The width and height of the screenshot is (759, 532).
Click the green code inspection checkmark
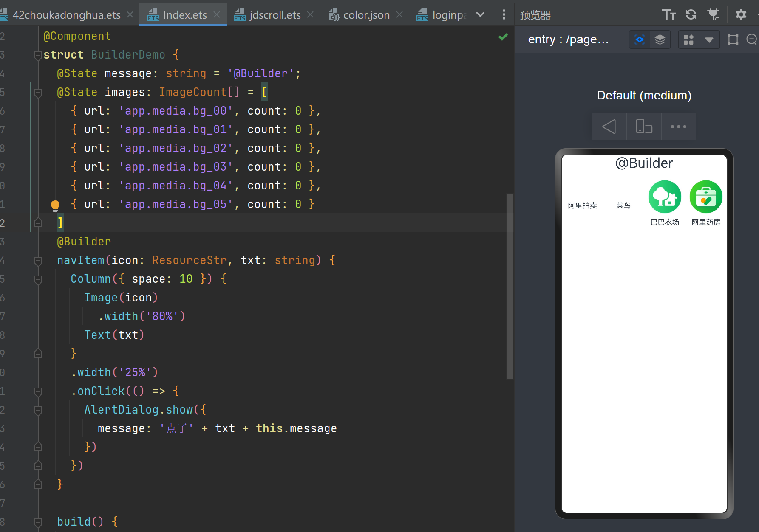click(503, 37)
